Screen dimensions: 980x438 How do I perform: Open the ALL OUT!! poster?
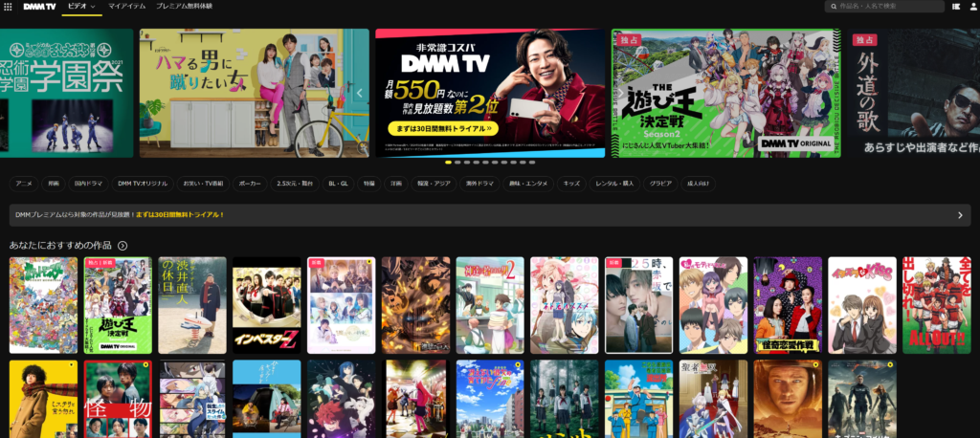pos(936,305)
